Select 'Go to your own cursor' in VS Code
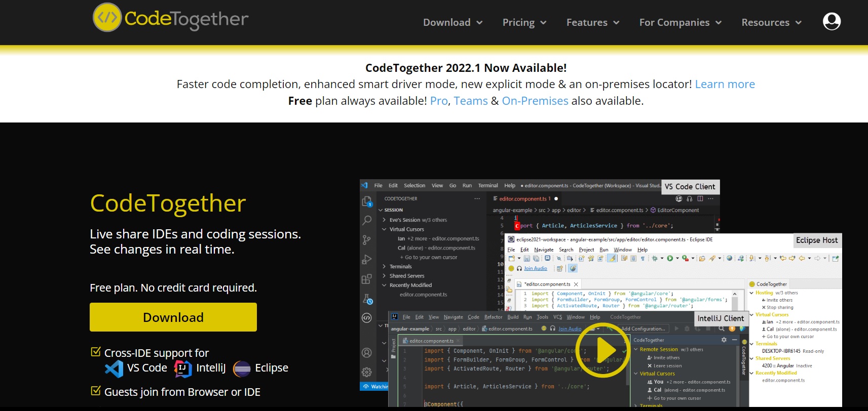This screenshot has width=868, height=411. 428,257
